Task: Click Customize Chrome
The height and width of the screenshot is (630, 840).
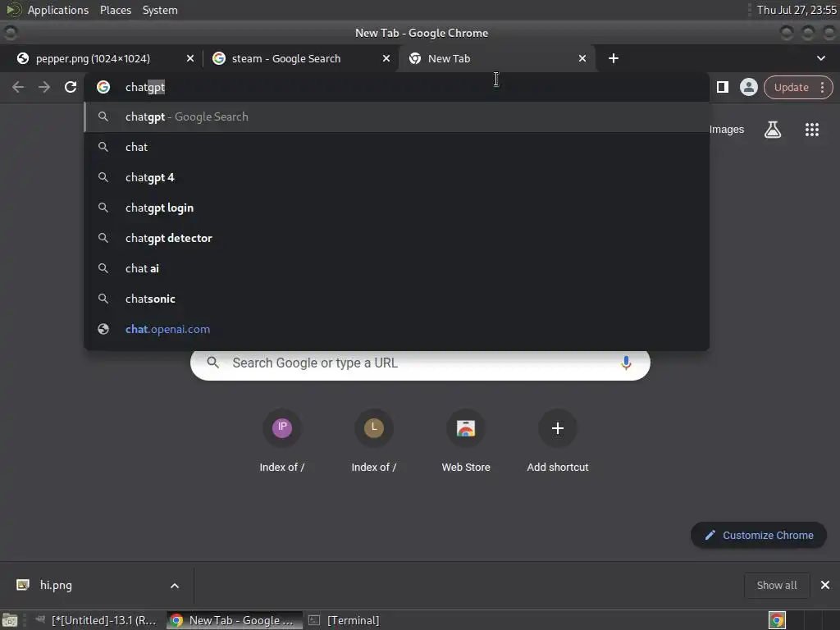Action: point(759,535)
